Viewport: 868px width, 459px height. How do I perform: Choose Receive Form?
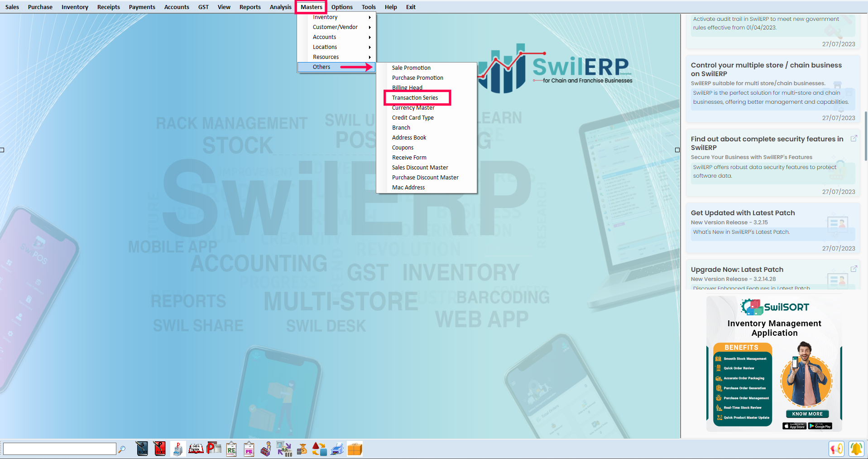pos(427,158)
